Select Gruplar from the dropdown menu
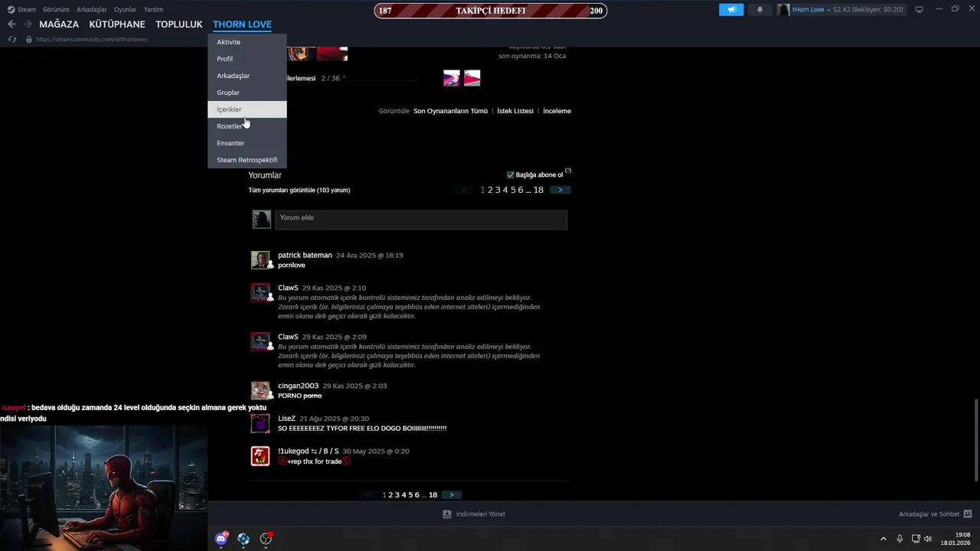The height and width of the screenshot is (551, 980). coord(247,93)
